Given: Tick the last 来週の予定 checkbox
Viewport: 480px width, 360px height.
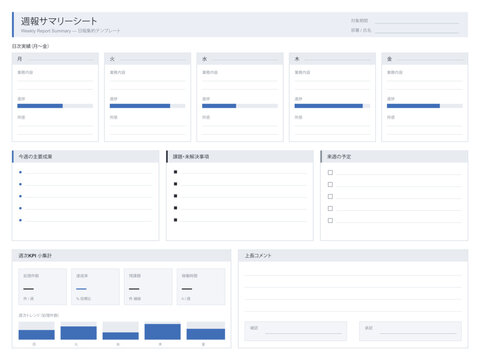Looking at the screenshot, I should [x=330, y=220].
